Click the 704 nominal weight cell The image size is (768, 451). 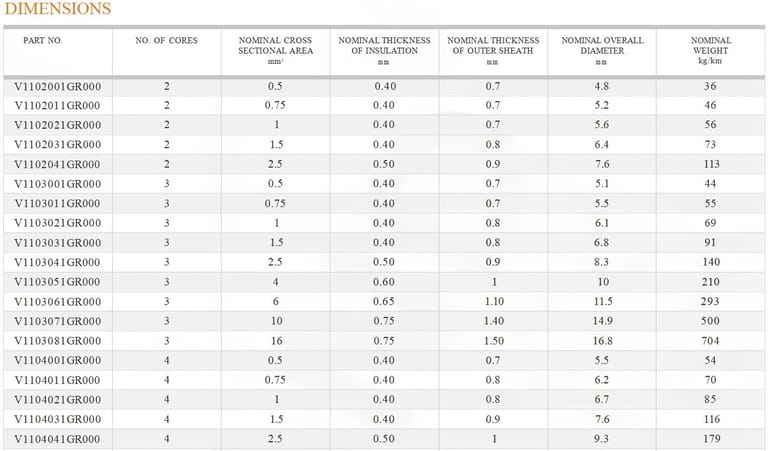point(711,340)
